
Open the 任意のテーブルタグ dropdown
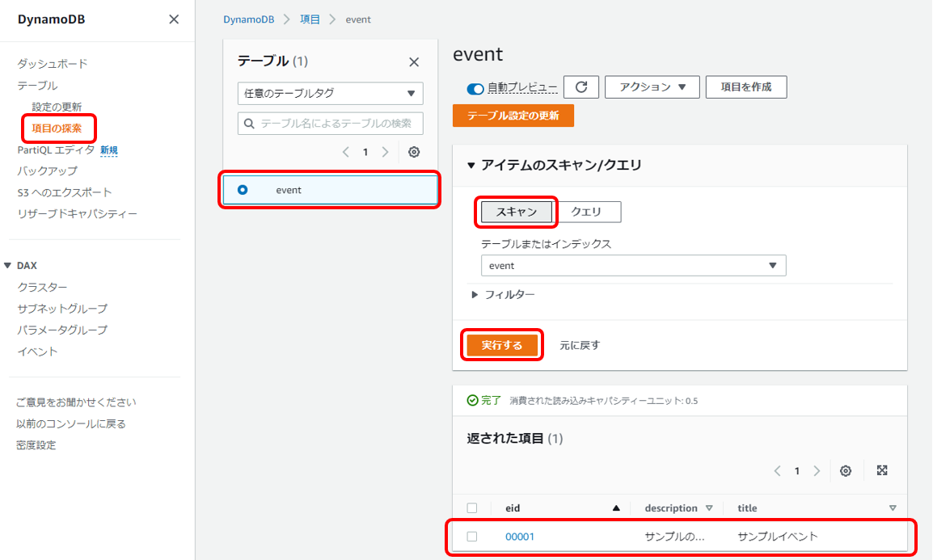click(330, 93)
